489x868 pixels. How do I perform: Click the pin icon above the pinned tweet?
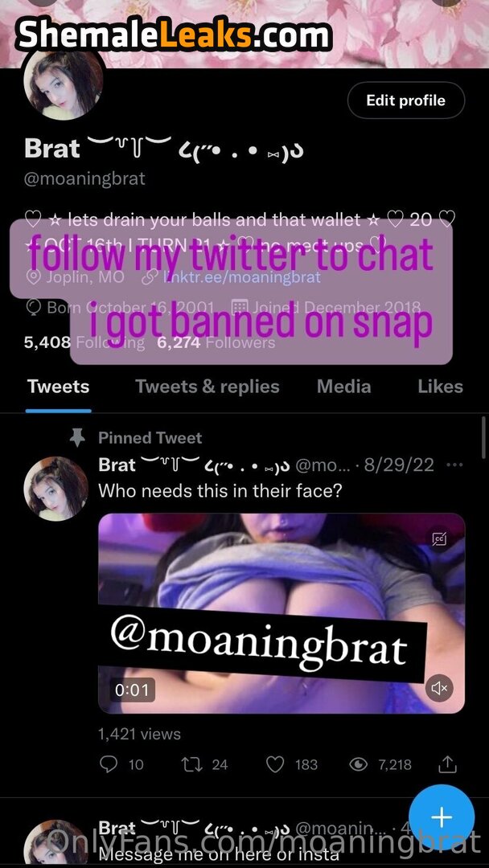77,437
